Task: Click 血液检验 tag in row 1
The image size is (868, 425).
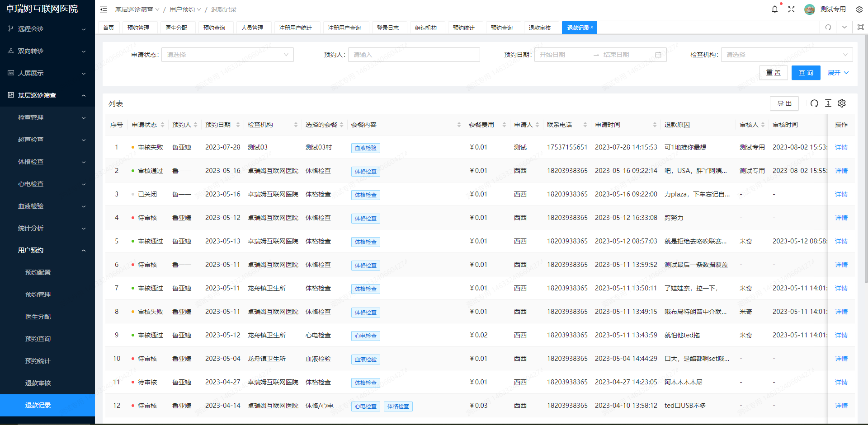Action: tap(366, 148)
